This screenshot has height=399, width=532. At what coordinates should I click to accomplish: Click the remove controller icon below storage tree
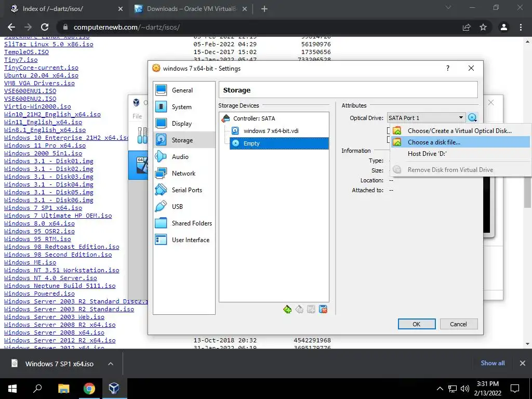point(299,309)
